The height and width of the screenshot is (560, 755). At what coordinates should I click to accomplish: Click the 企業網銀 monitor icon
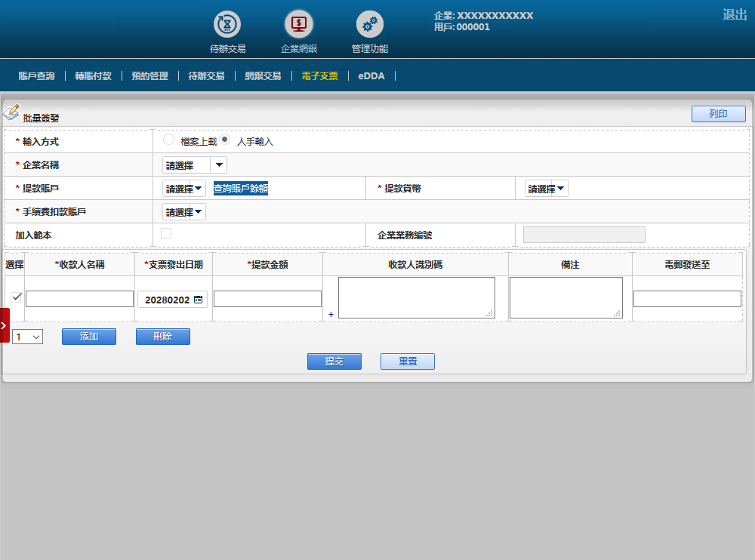point(299,25)
